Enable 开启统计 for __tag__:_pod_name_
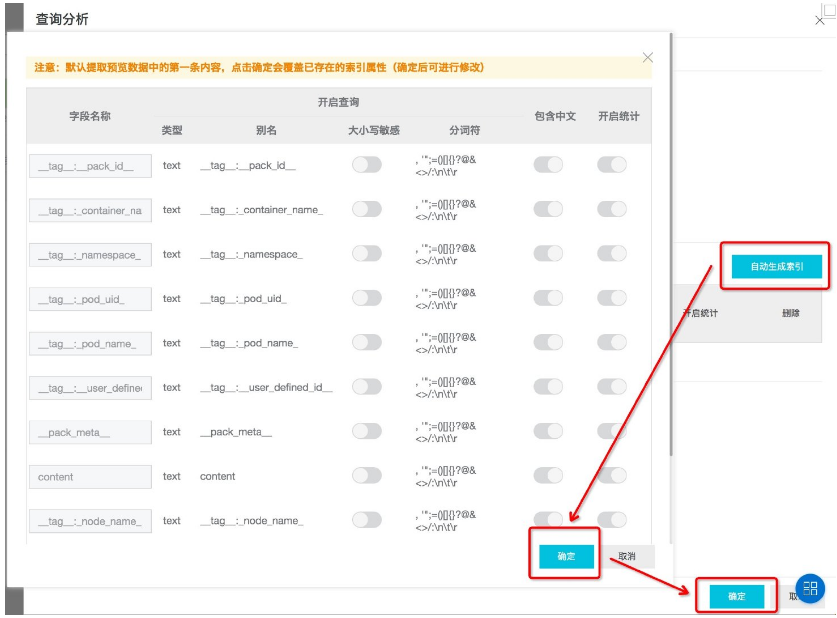This screenshot has height=618, width=837. tap(612, 342)
